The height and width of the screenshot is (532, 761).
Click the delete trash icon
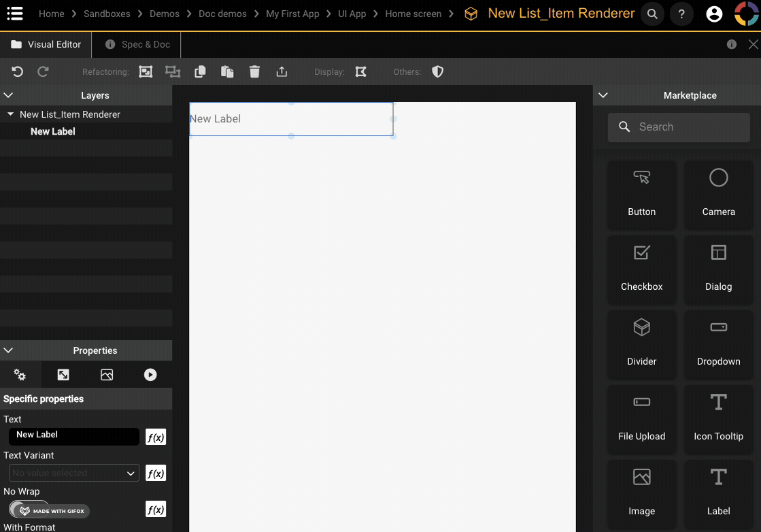254,71
